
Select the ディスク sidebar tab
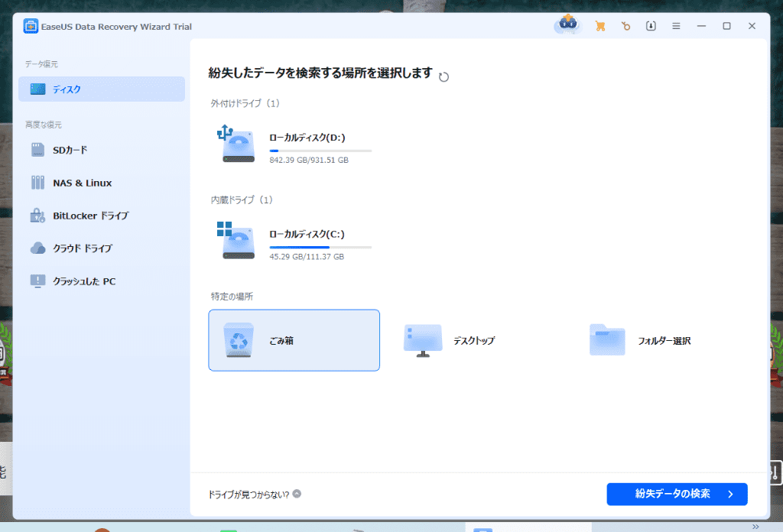click(x=102, y=89)
